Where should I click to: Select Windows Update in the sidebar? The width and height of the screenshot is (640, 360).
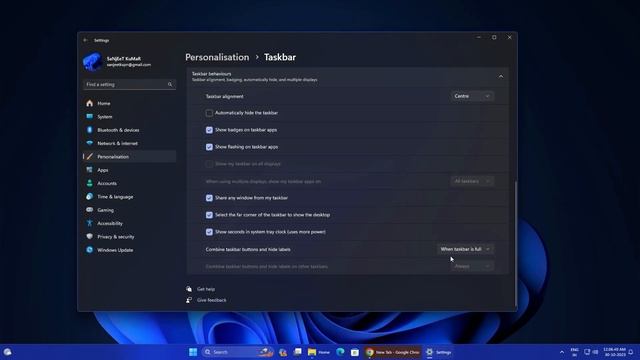pos(129,250)
